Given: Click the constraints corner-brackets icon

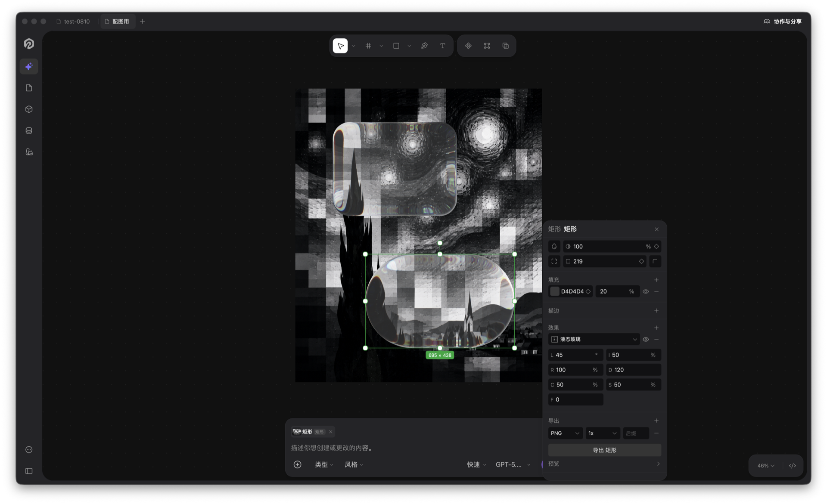Looking at the screenshot, I should pyautogui.click(x=554, y=261).
